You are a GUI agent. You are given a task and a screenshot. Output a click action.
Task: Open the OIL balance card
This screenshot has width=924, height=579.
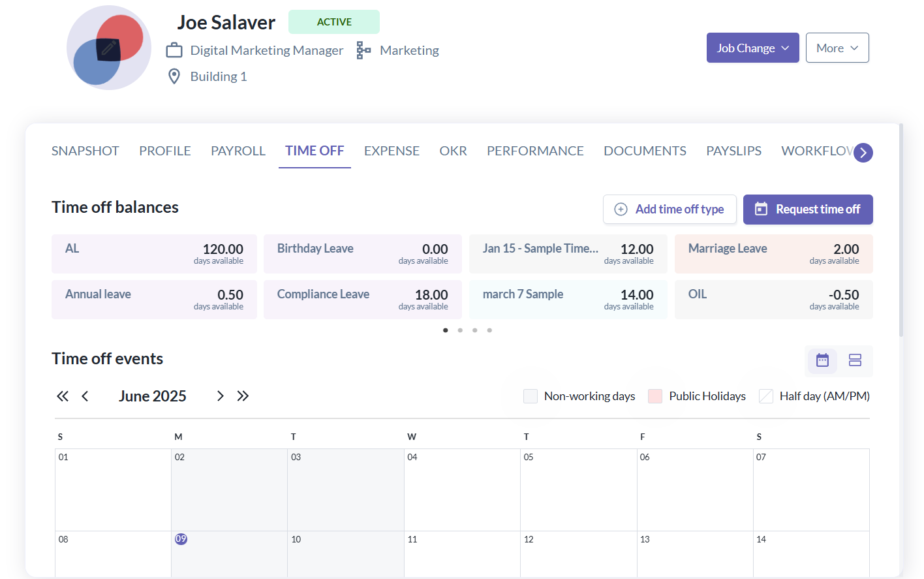coord(774,300)
